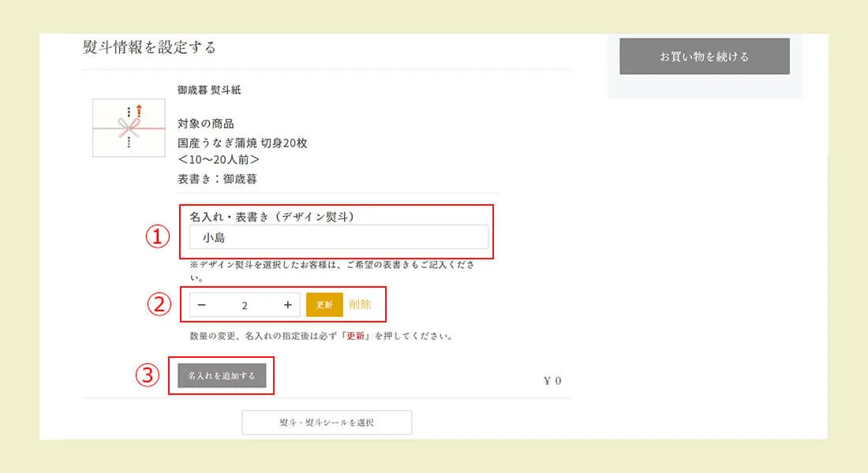The height and width of the screenshot is (473, 868).
Task: Click the circled number 2 marker
Action: tap(160, 305)
